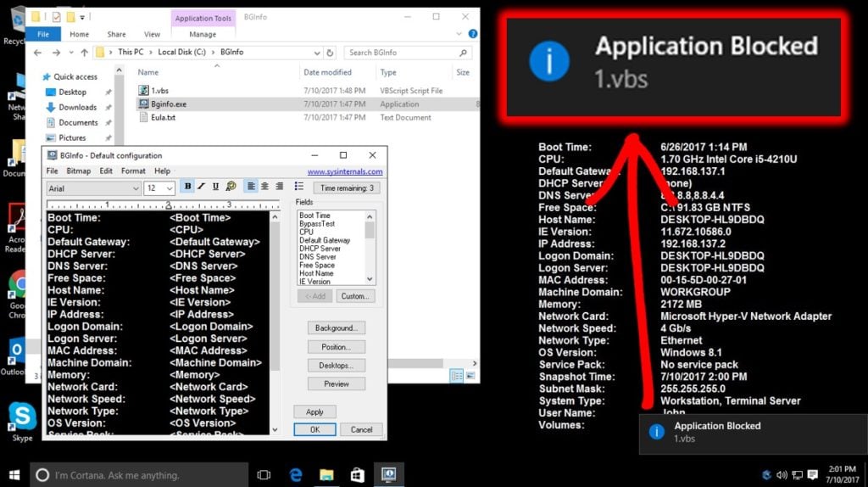
Task: Select Boot Time in Fields list
Action: (x=314, y=216)
